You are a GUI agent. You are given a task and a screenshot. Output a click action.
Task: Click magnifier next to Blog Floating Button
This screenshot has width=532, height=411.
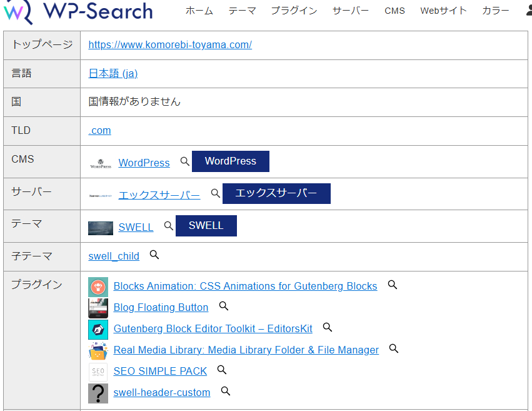[x=223, y=306]
